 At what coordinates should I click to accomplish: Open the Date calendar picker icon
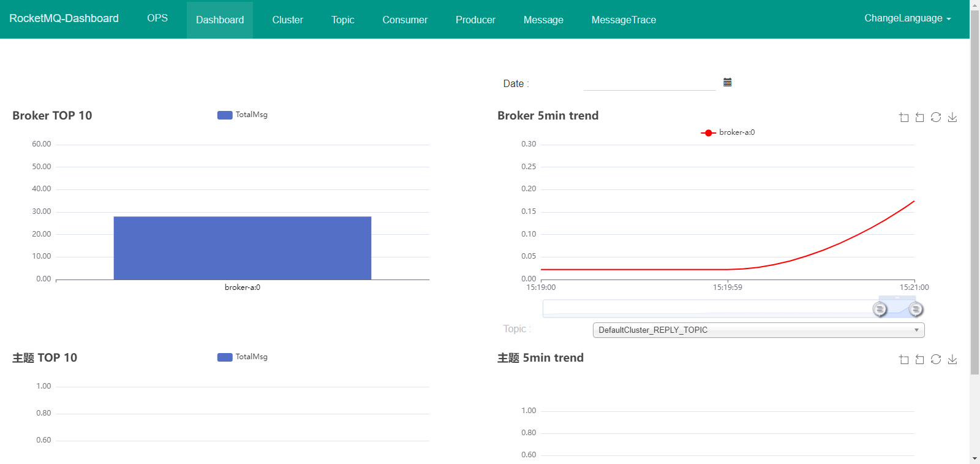point(728,82)
